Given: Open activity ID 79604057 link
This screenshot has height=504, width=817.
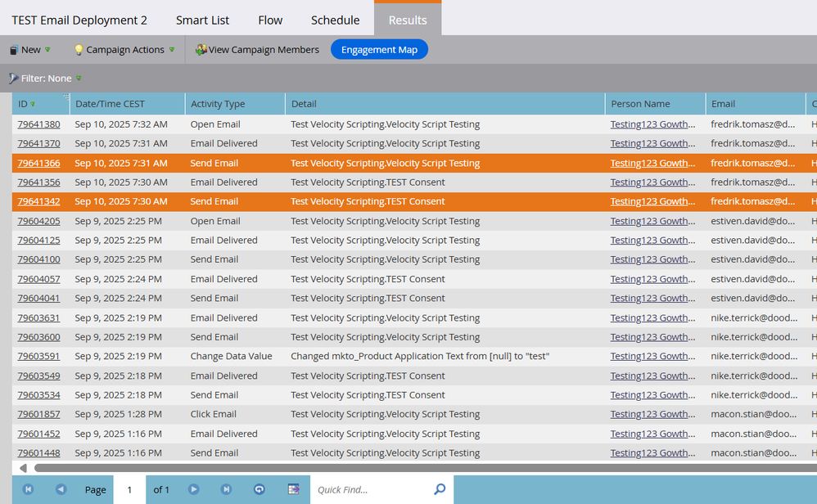Looking at the screenshot, I should pyautogui.click(x=38, y=279).
